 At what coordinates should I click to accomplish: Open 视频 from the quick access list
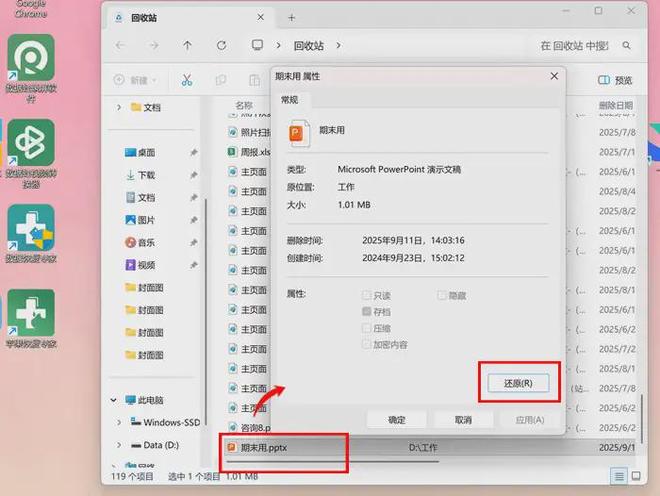(140, 265)
